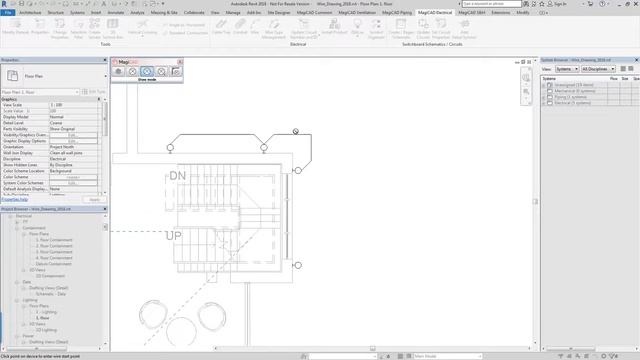Click Update Circuit Numbers and ID

(x=304, y=29)
